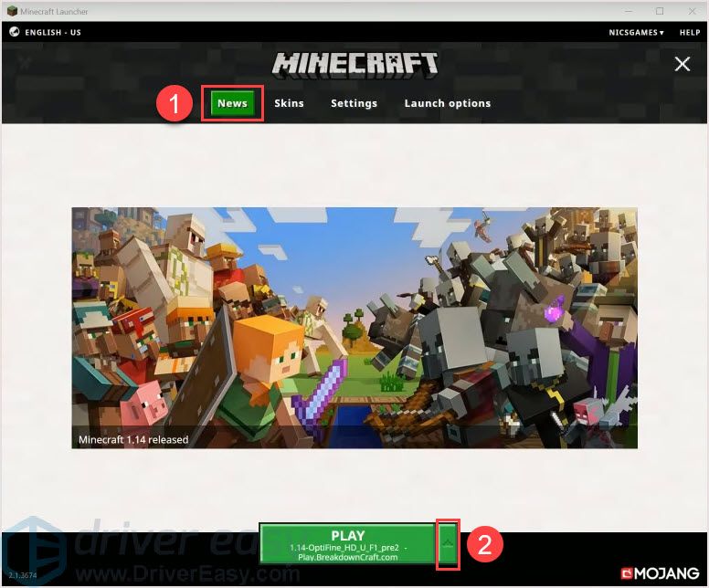Screen dimensions: 709x588
Task: Select the Launch options tab
Action: coord(448,103)
